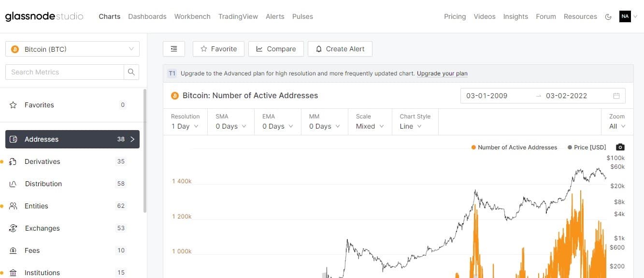Viewport: 644px width, 278px height.
Task: Open the NA user avatar menu
Action: [x=625, y=16]
